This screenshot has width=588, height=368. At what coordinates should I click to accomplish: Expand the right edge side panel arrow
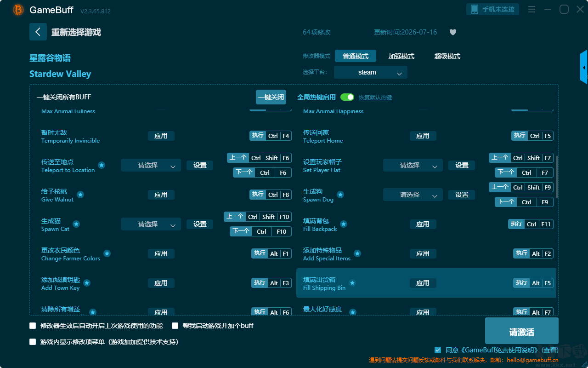pyautogui.click(x=584, y=67)
